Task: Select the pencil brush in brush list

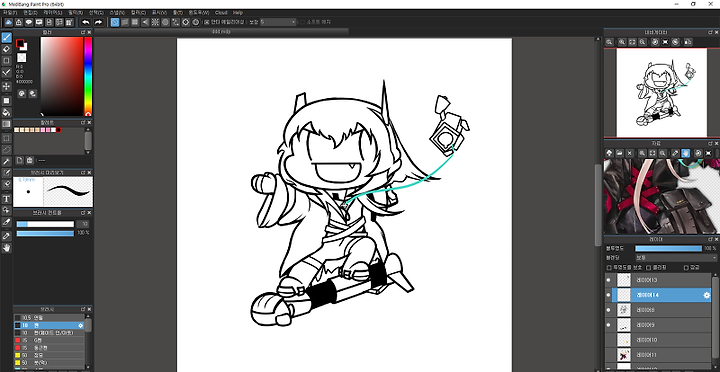Action: [49, 318]
